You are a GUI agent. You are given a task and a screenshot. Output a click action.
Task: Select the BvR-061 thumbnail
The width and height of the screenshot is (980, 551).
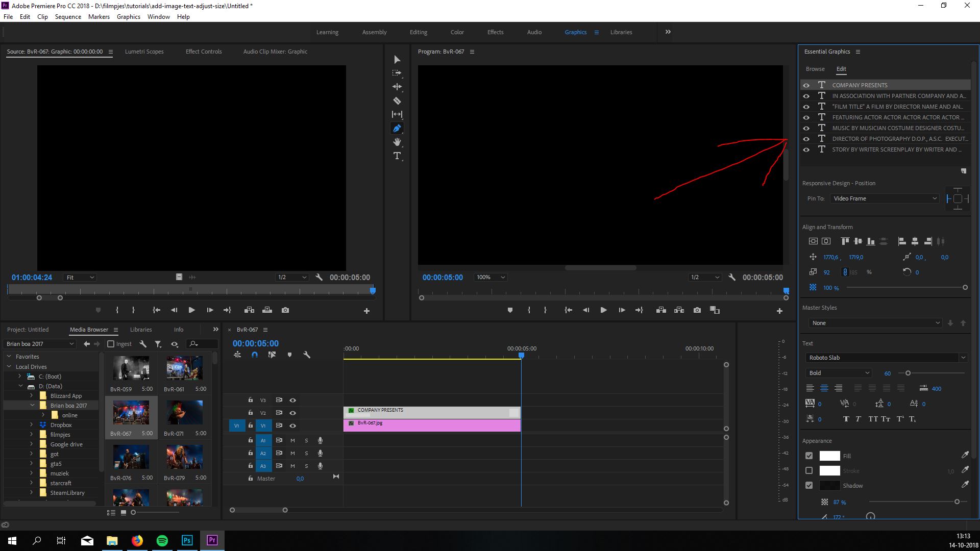pyautogui.click(x=184, y=368)
